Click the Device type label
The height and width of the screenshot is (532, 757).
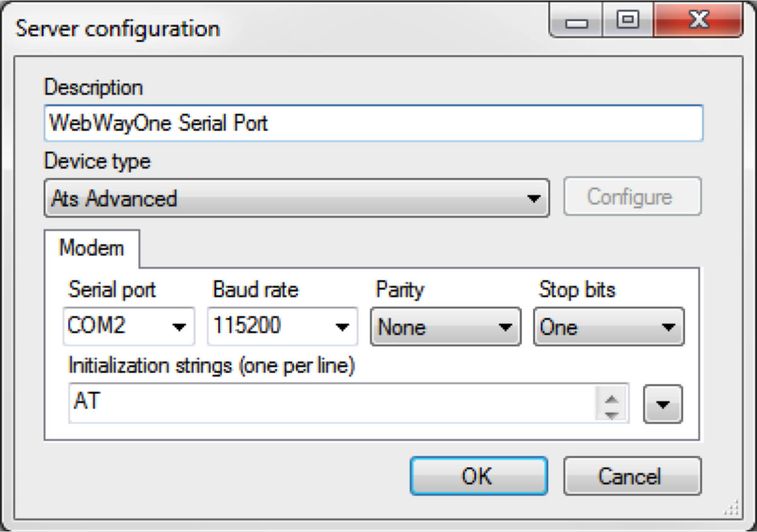(97, 161)
